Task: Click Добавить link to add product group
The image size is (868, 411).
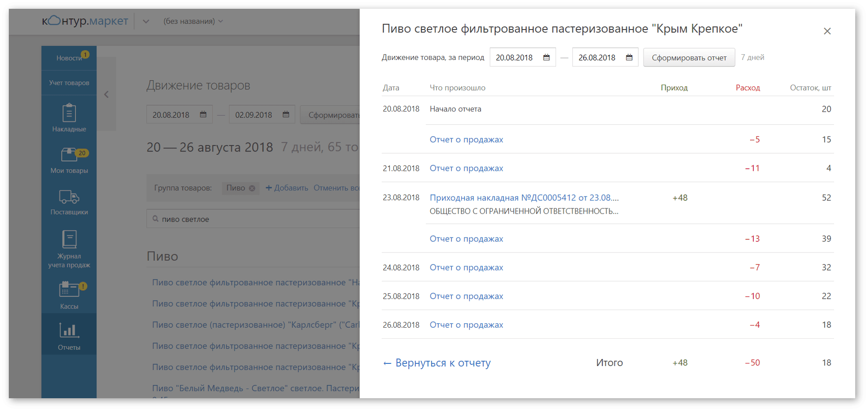Action: [287, 188]
